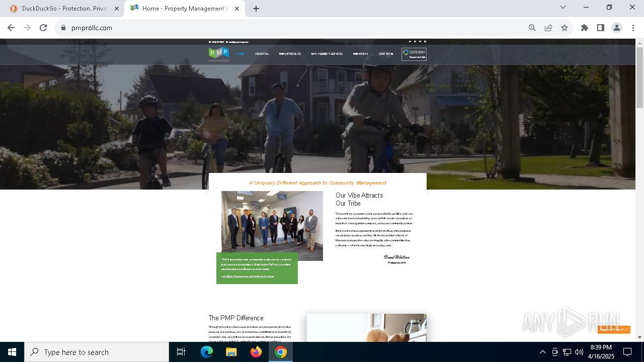Close the Home - Property Management tab
Screen dimensions: 644x362
pyautogui.click(x=237, y=9)
